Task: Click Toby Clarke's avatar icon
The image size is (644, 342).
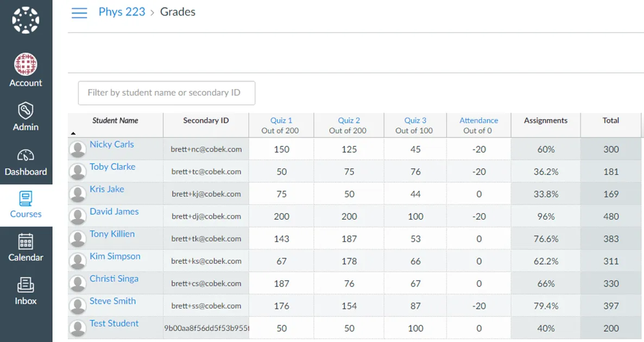Action: (78, 171)
